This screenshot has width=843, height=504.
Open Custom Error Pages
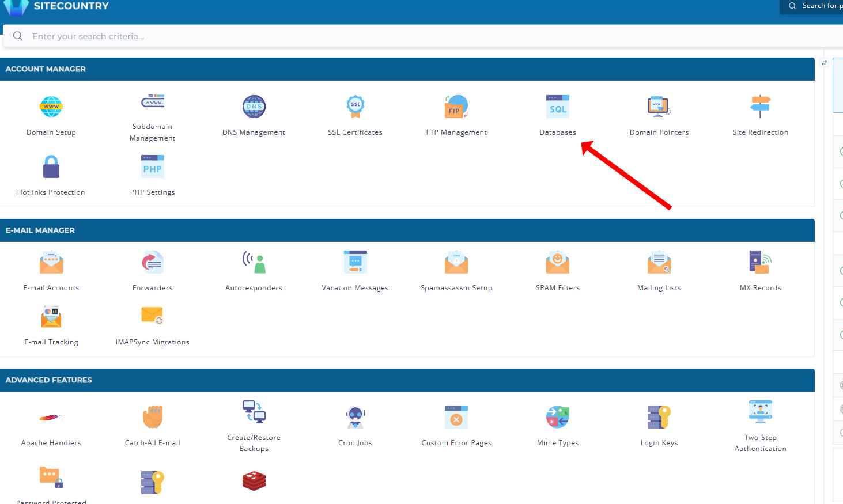[x=456, y=426]
